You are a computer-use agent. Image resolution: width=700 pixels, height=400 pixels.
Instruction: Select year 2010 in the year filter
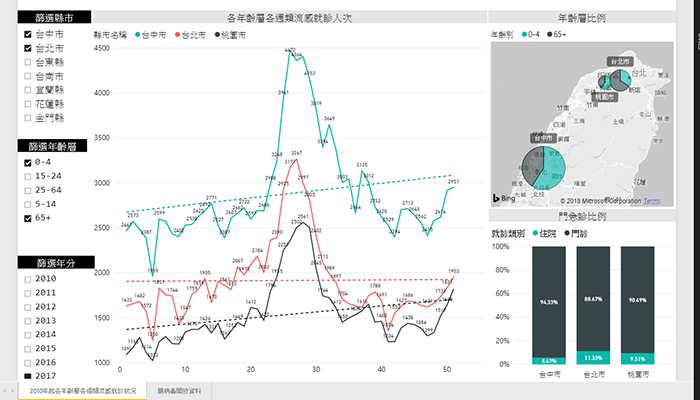[x=27, y=278]
